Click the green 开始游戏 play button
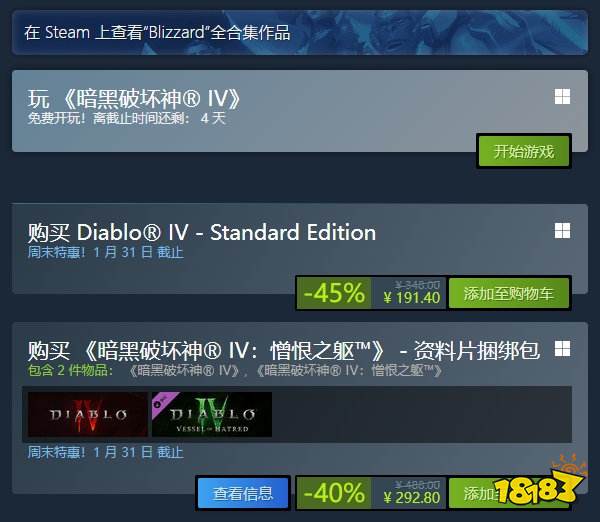 tap(523, 151)
